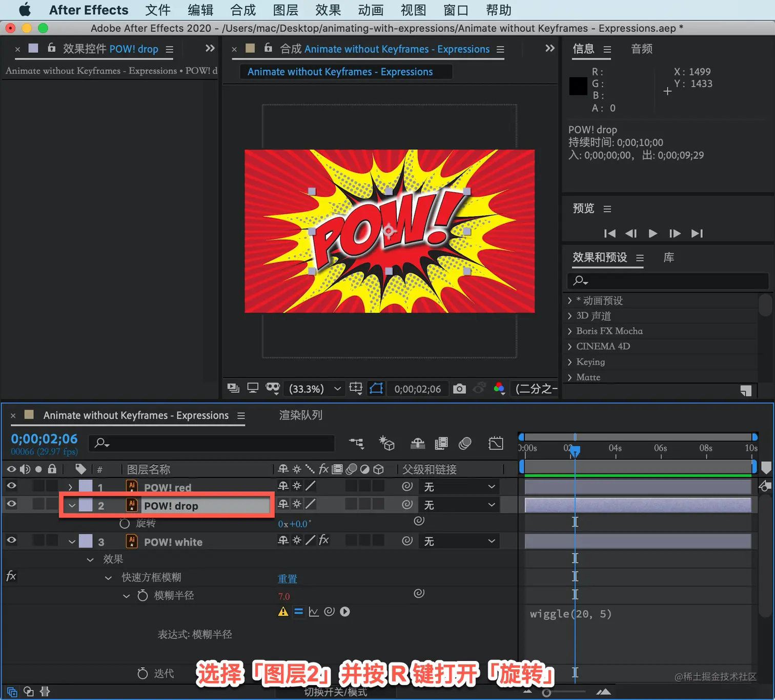
Task: Toggle the In/Out/Duration/Stretch panes icon
Action: click(45, 691)
